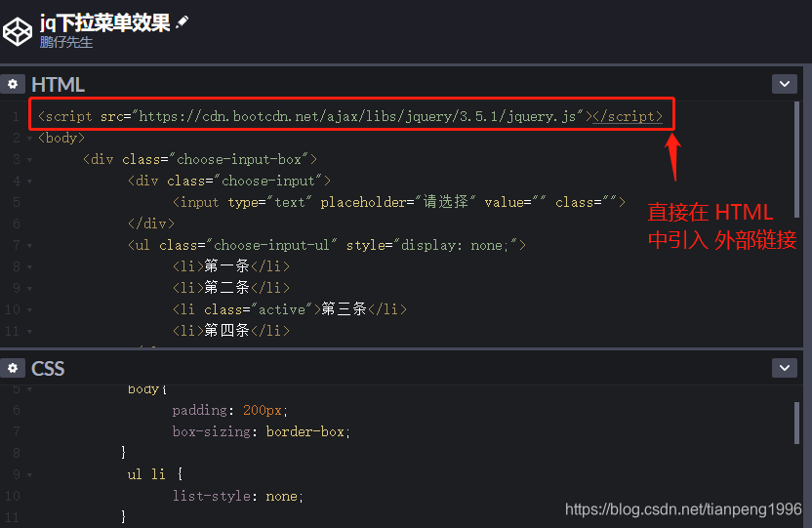Viewport: 812px width, 528px height.
Task: Collapse the ul fold arrow on HTML line 7
Action: coord(29,246)
